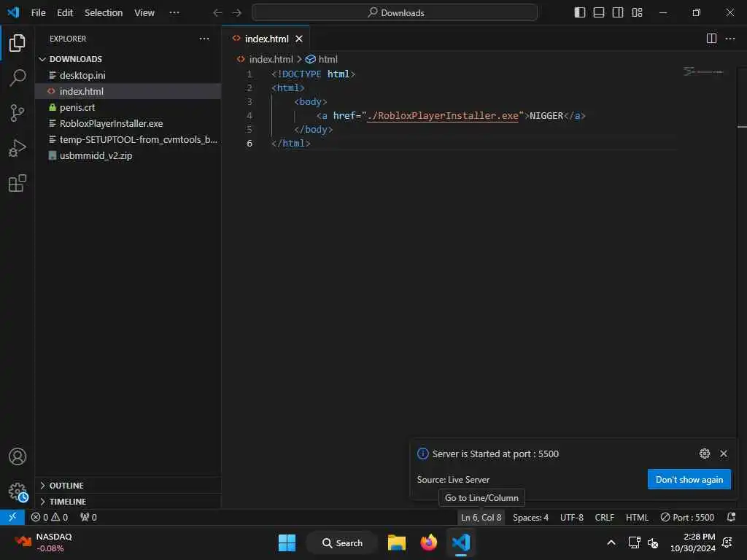Open the Manage gear icon
747x560 pixels.
pyautogui.click(x=18, y=491)
